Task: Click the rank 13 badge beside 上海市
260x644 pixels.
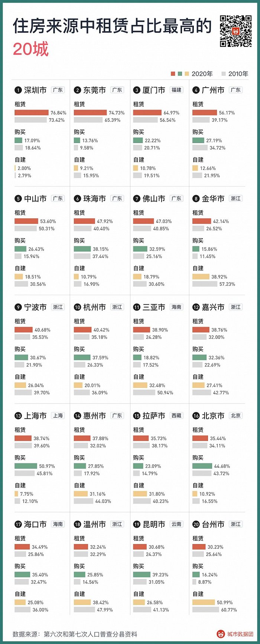Action: coord(18,415)
